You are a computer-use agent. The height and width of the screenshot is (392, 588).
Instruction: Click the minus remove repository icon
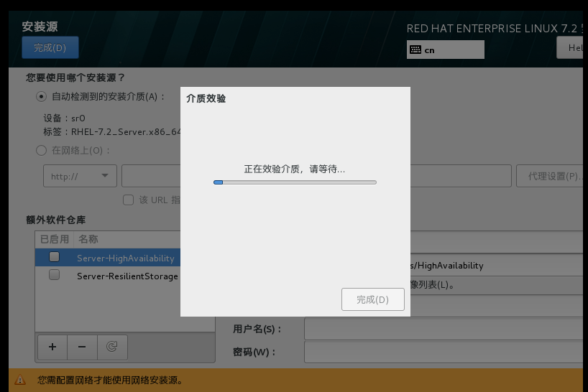[82, 347]
